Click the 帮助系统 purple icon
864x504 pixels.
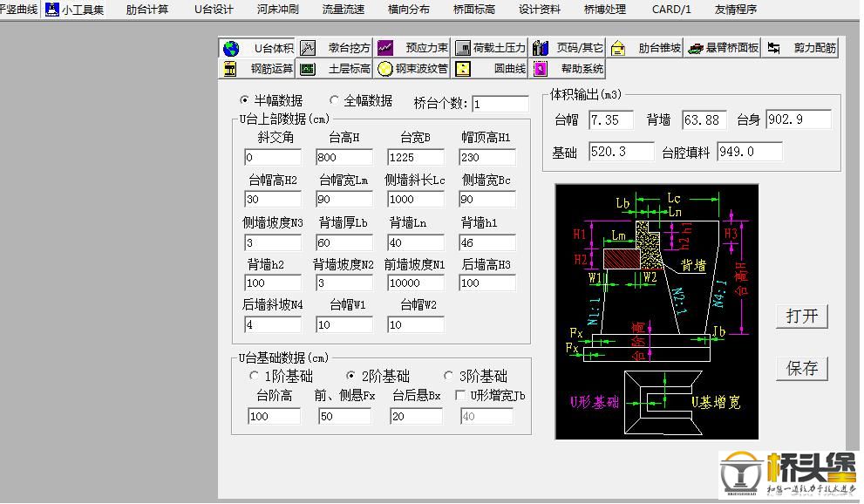[x=540, y=69]
